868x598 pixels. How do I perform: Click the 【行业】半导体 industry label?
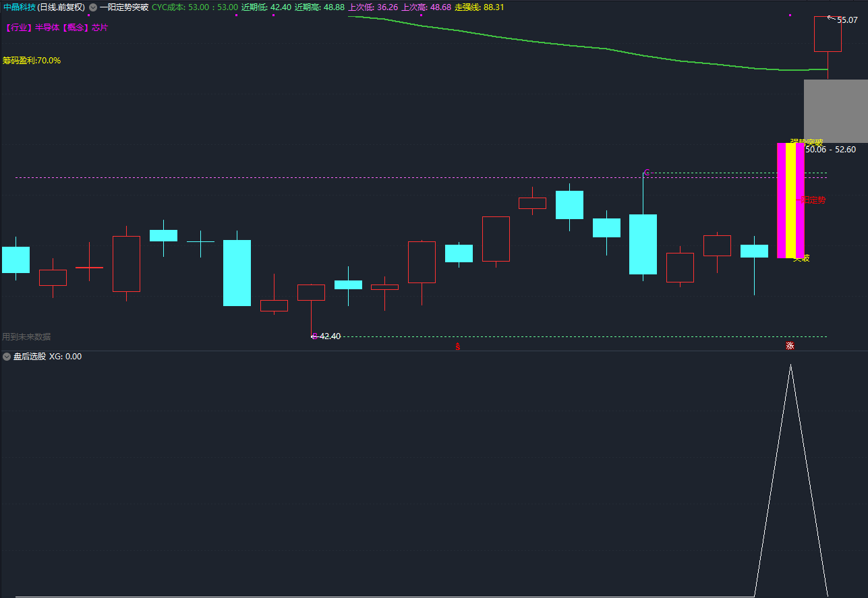(31, 28)
